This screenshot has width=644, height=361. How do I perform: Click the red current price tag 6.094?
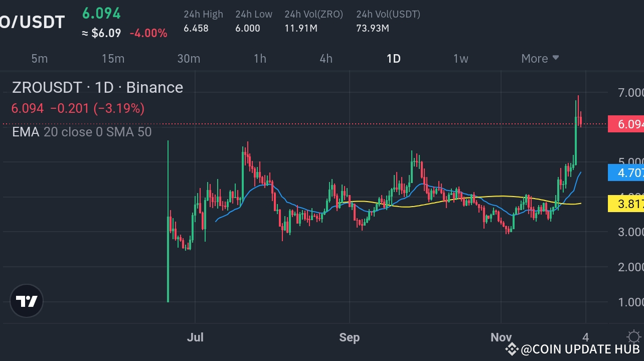point(626,124)
